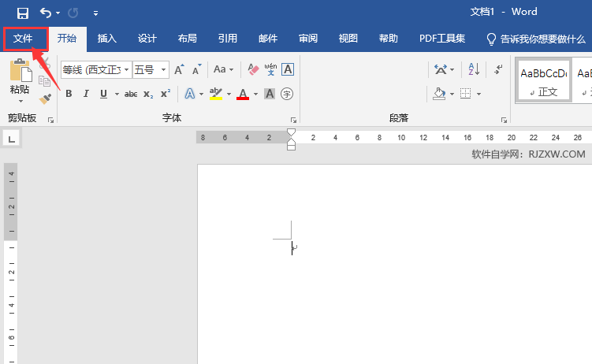Toggle italic formatting

tap(86, 94)
